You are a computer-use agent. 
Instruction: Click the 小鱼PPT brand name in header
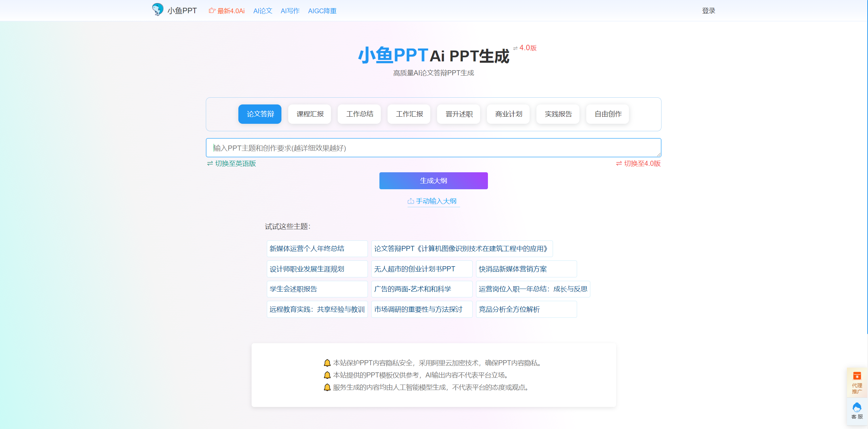pos(182,11)
